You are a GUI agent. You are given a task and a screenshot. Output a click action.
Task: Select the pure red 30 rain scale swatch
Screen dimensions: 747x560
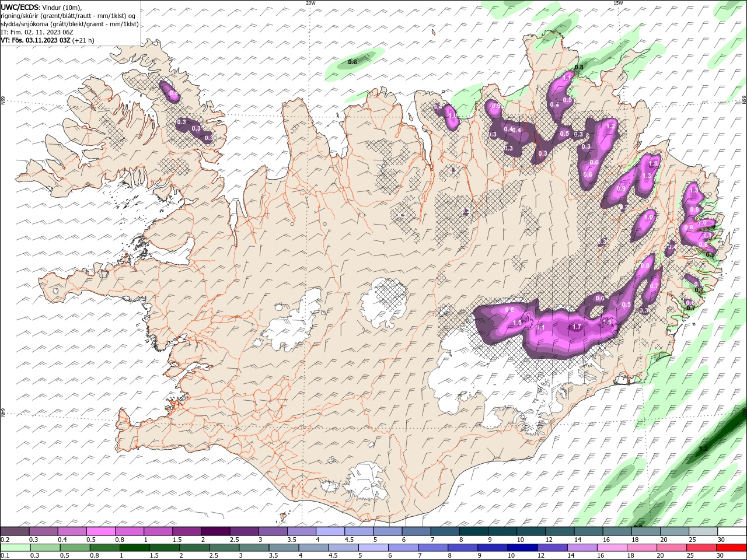[x=731, y=548]
